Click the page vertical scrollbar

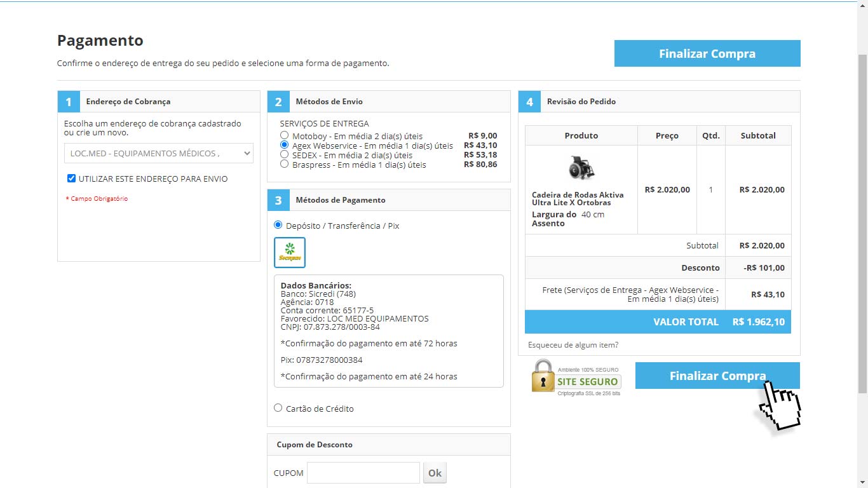pos(862,222)
